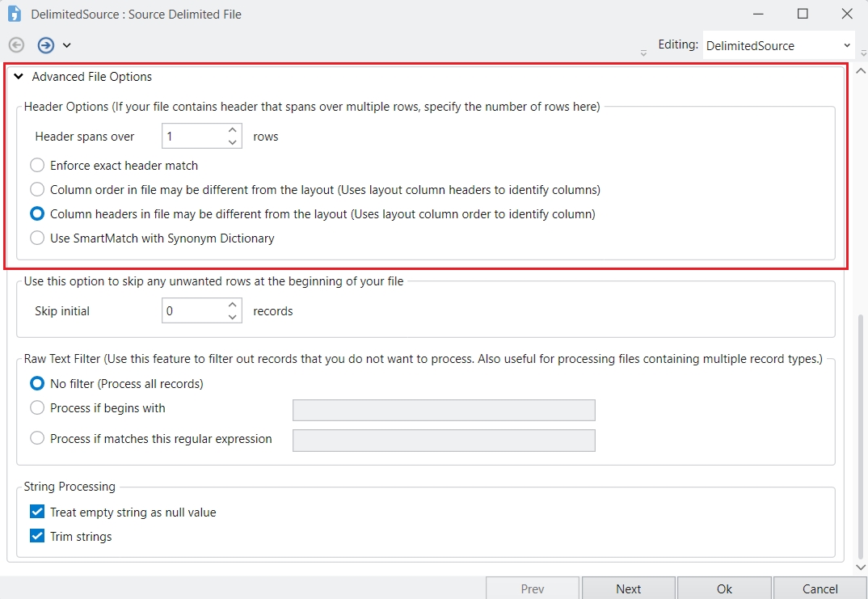The height and width of the screenshot is (599, 868).
Task: Click the Cancel button
Action: click(820, 588)
